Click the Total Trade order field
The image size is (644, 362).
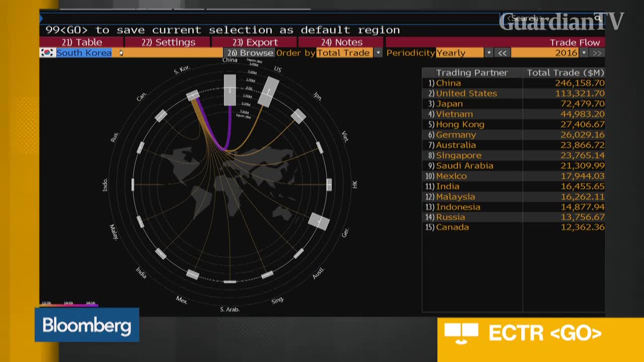click(x=345, y=53)
